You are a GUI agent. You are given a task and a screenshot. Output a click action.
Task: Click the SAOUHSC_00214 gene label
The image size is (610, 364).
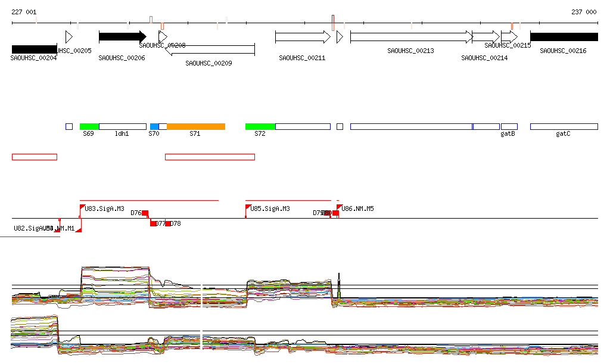tap(484, 58)
